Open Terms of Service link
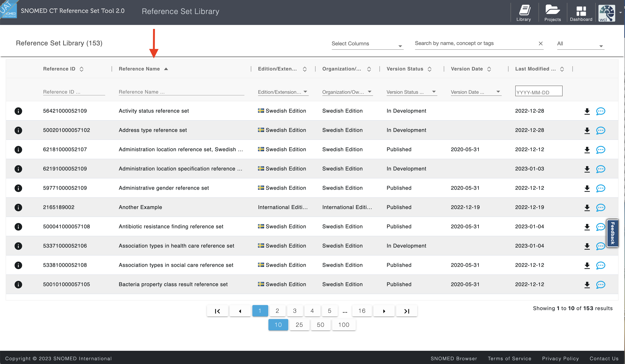The image size is (625, 364). tap(509, 359)
